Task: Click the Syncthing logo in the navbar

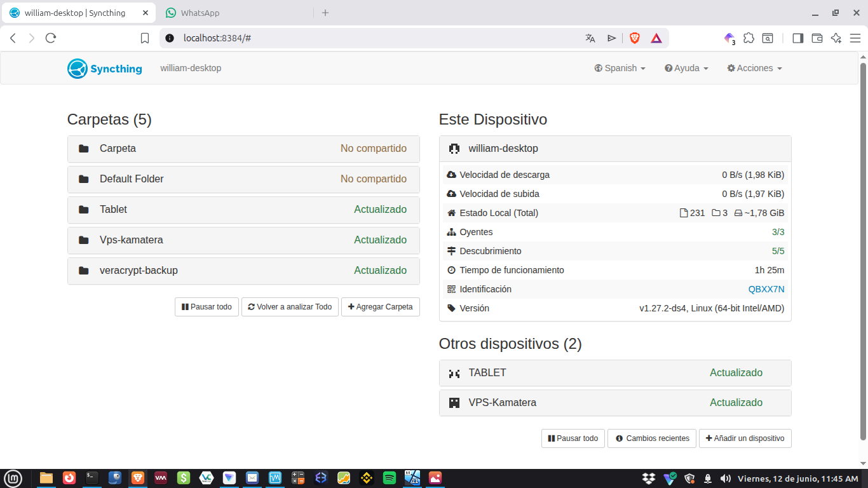Action: coord(105,69)
